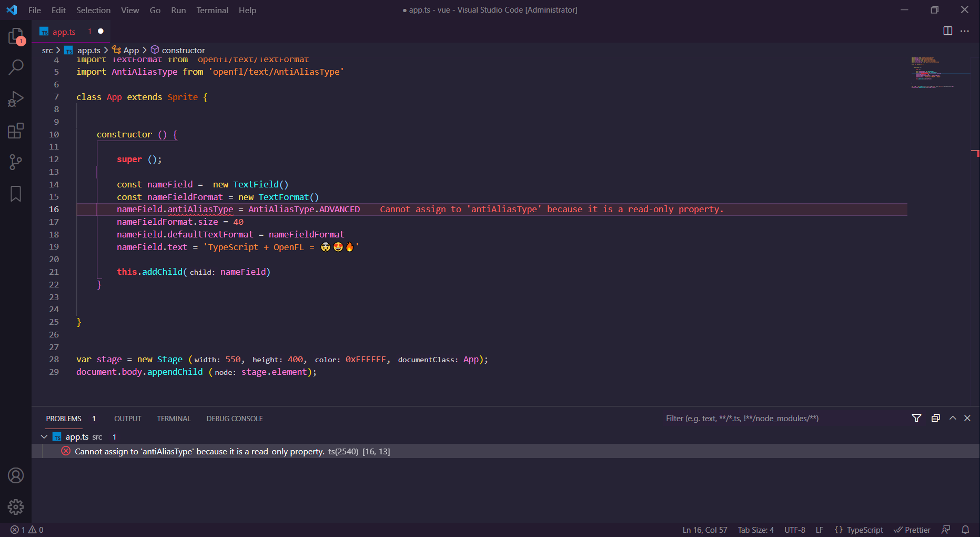Open the Accounts menu icon
The width and height of the screenshot is (980, 537).
pos(16,475)
